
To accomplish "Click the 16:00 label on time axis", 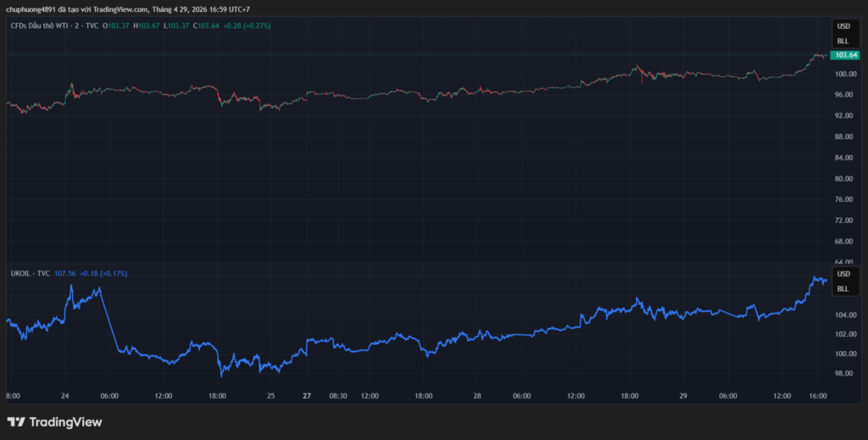I will click(x=816, y=395).
